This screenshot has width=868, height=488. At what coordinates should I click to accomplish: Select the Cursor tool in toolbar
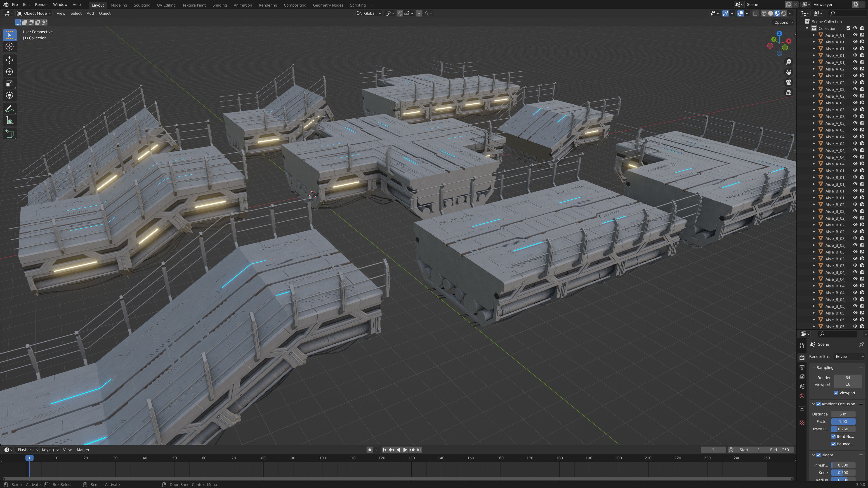9,47
